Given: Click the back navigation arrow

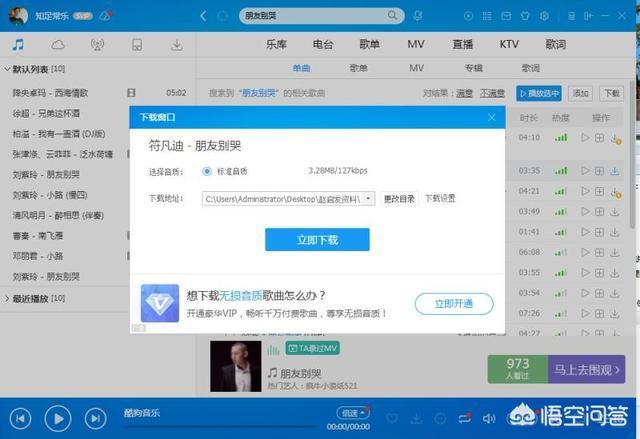Looking at the screenshot, I should point(203,16).
